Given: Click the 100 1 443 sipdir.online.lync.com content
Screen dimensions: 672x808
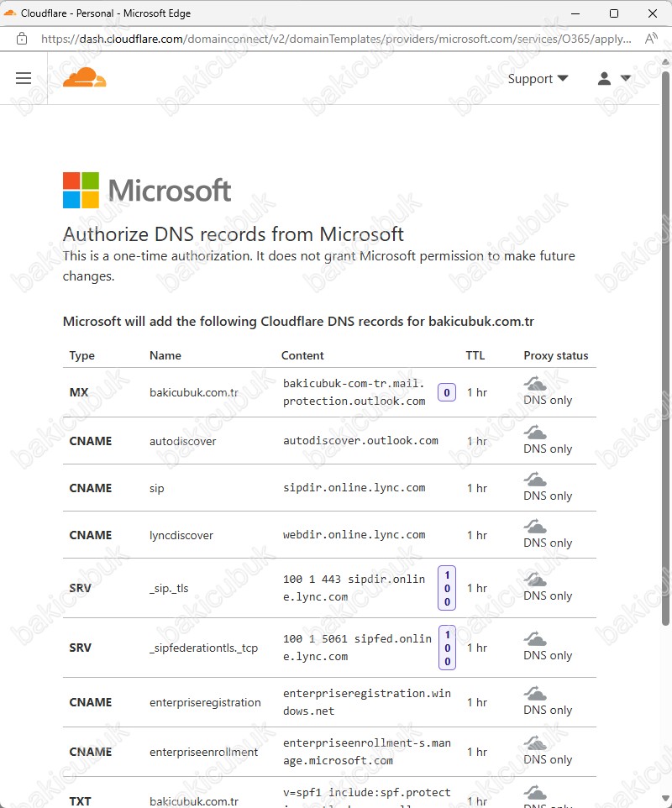Looking at the screenshot, I should tap(354, 588).
